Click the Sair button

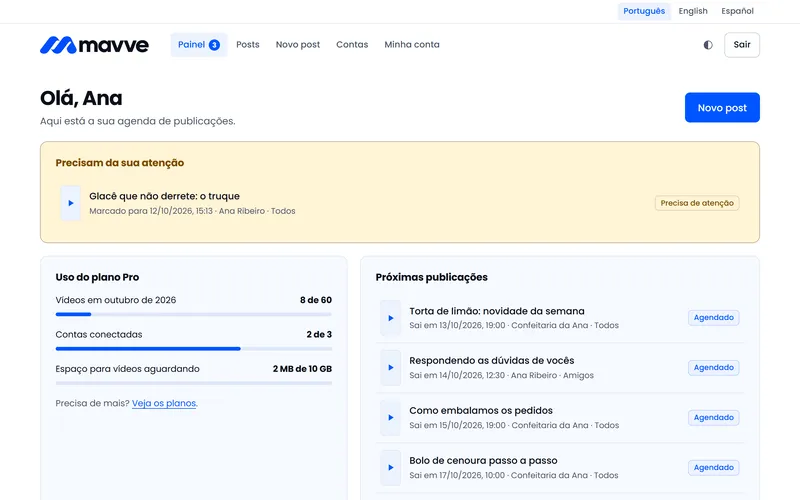point(742,45)
